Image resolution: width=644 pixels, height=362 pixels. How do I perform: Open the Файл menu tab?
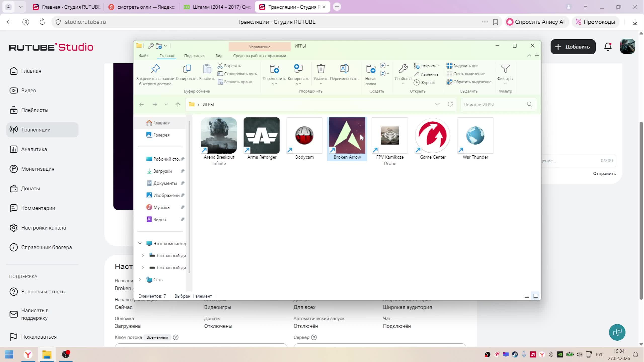[x=144, y=56]
